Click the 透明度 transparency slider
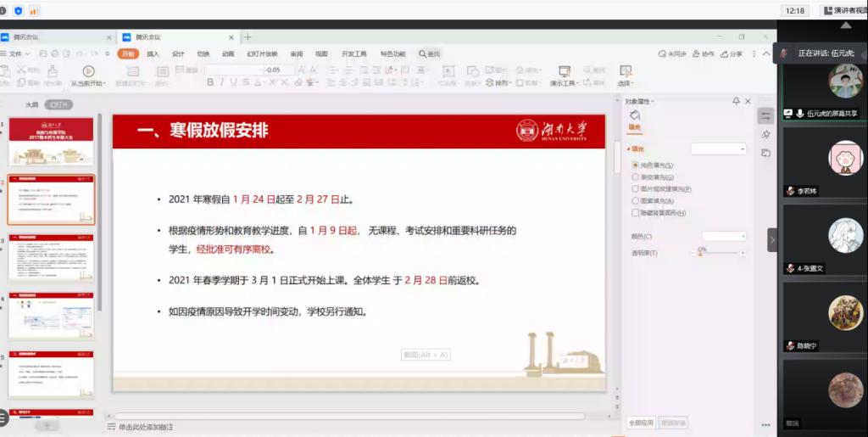This screenshot has width=868, height=437. 721,253
